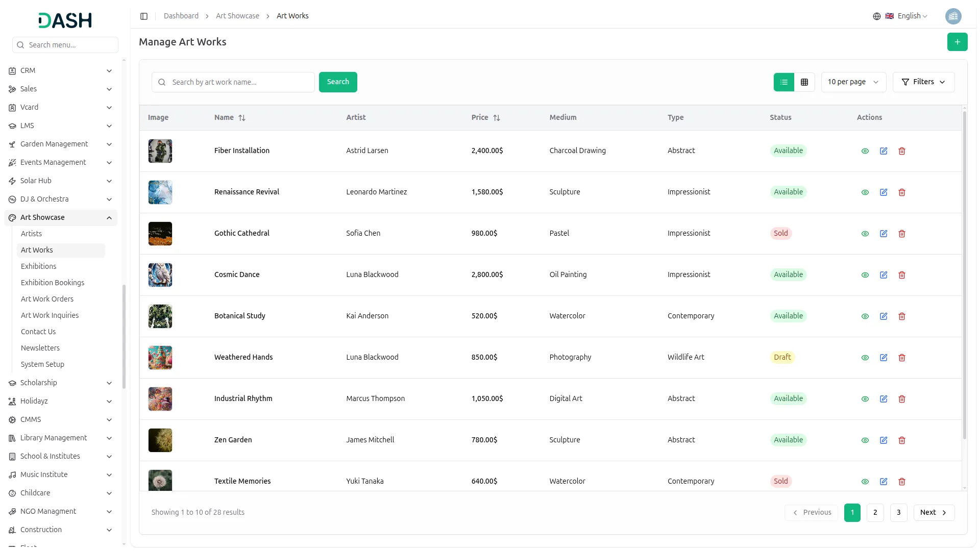Go to Art Work Orders menu item
The width and height of the screenshot is (980, 551).
[x=47, y=299]
